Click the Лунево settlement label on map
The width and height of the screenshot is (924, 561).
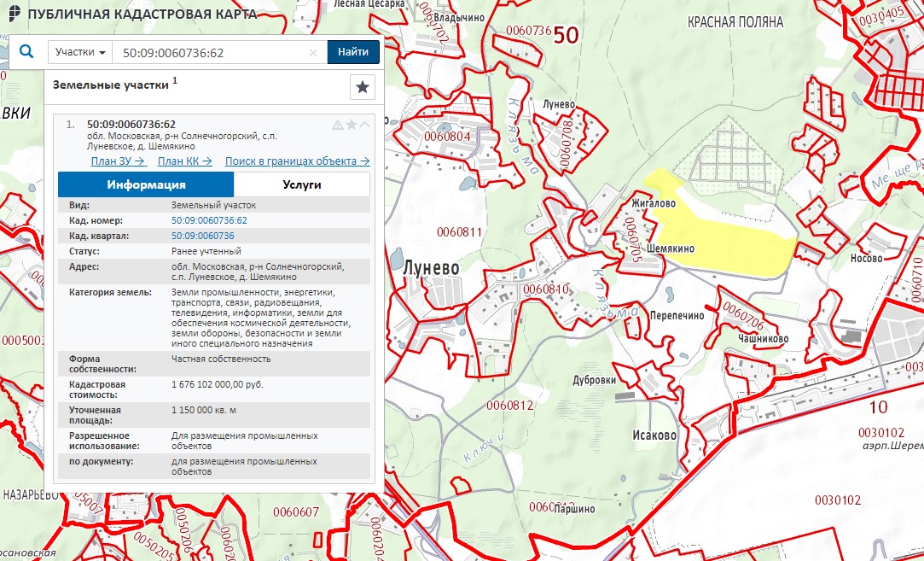[432, 267]
